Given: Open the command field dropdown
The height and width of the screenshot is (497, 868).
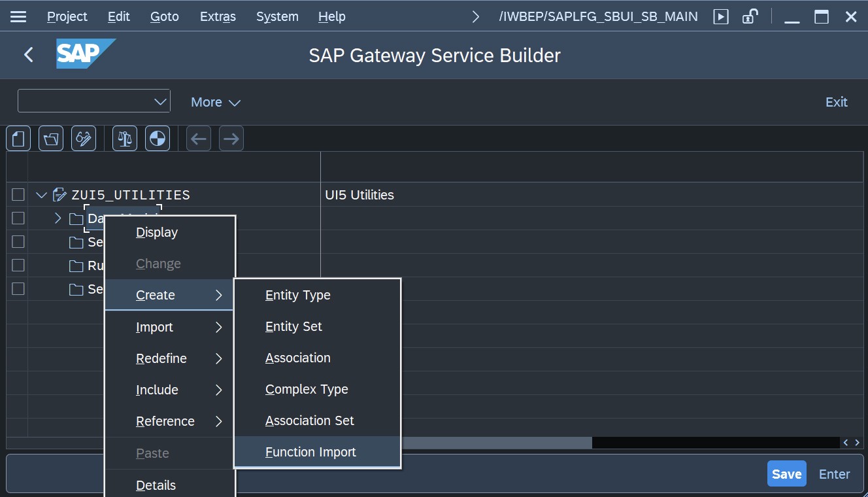Looking at the screenshot, I should [x=160, y=101].
